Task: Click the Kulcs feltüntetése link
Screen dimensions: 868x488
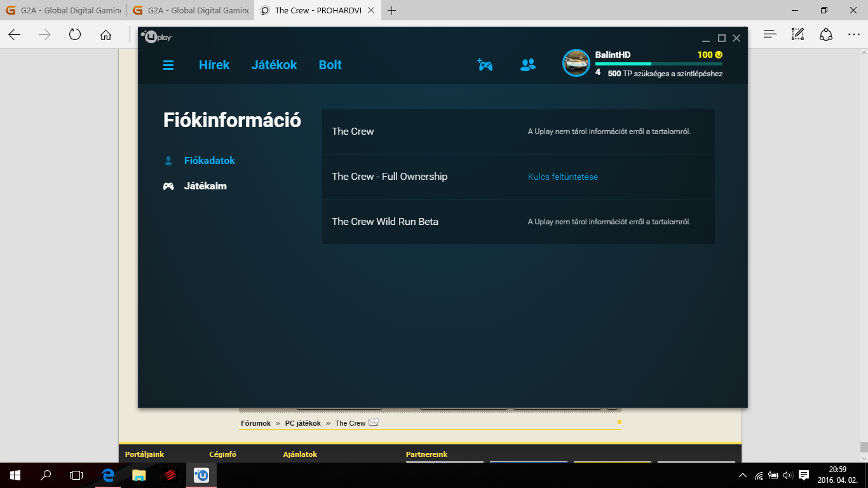Action: (563, 177)
